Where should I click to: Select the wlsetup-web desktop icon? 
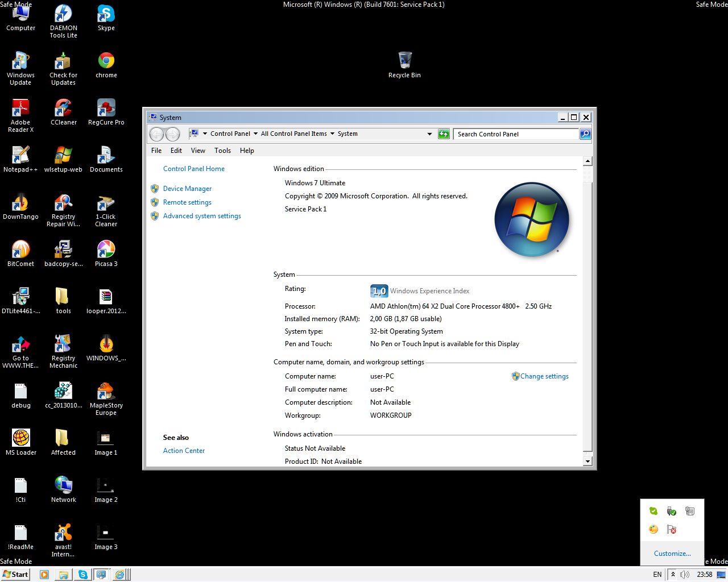[63, 159]
